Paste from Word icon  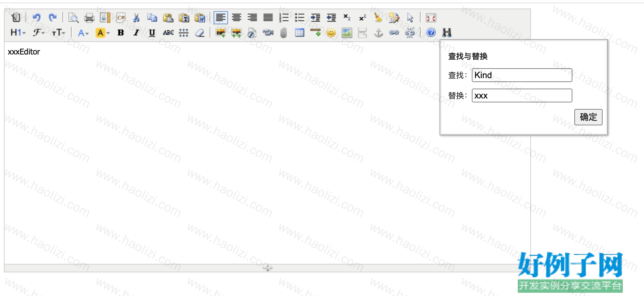tap(200, 17)
